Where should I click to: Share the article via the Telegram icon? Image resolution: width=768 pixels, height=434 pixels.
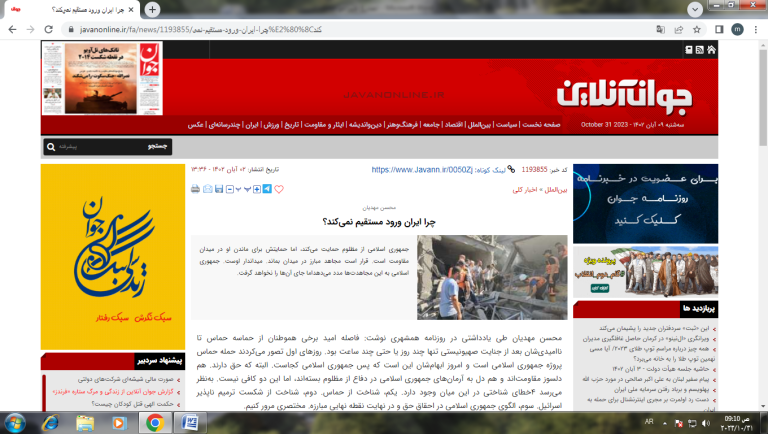point(267,189)
